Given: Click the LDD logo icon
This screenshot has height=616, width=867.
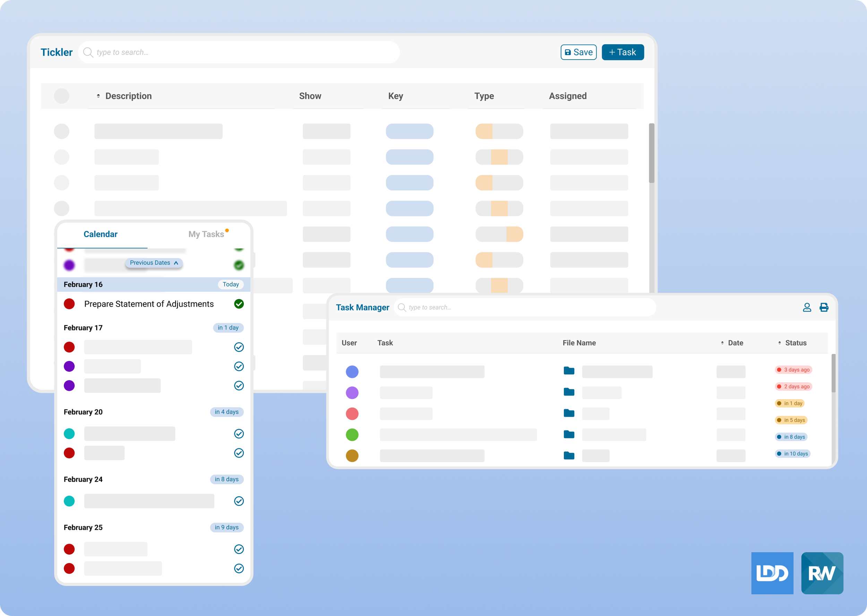Looking at the screenshot, I should click(x=772, y=573).
